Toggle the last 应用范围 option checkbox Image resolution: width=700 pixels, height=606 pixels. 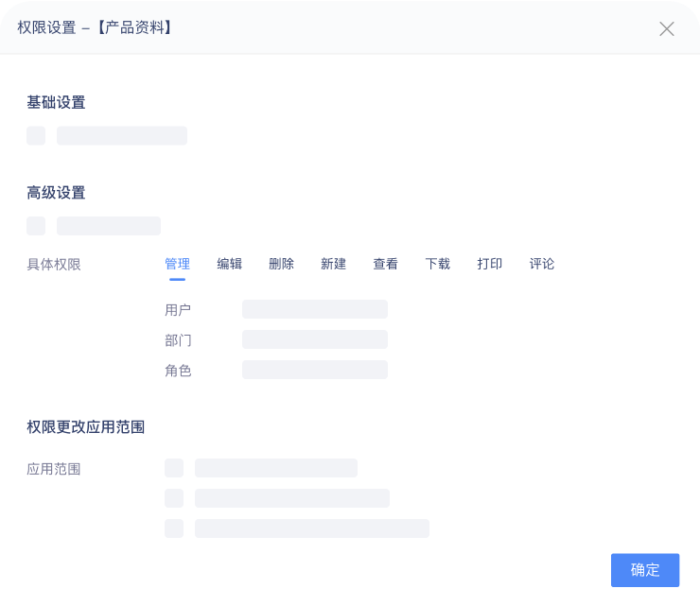[x=174, y=528]
